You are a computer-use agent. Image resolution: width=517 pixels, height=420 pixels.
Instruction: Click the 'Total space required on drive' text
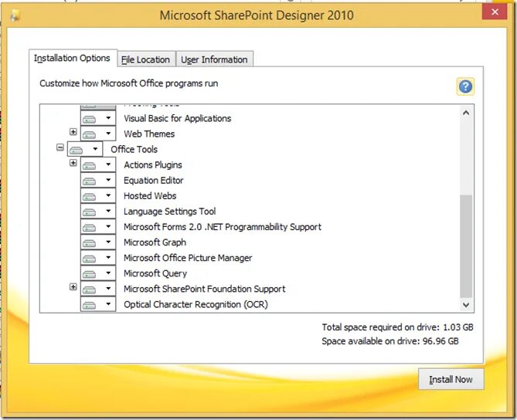click(398, 327)
